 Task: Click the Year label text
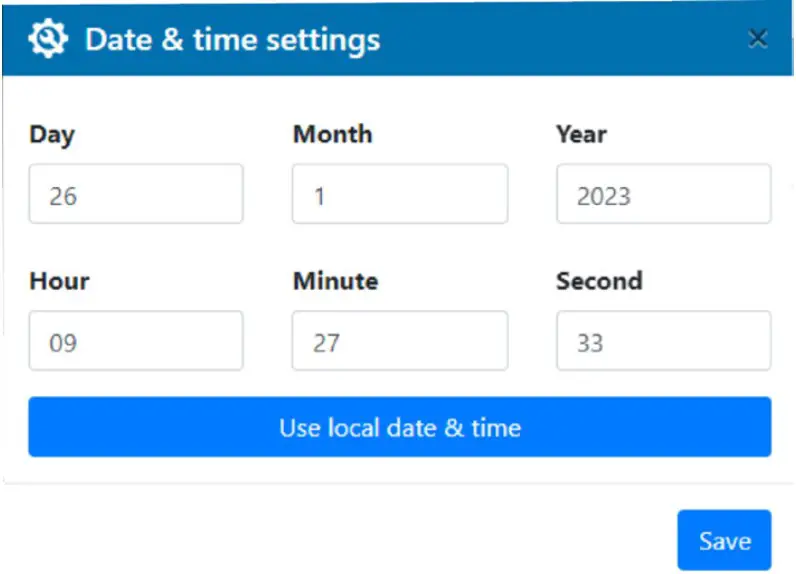[x=581, y=134]
